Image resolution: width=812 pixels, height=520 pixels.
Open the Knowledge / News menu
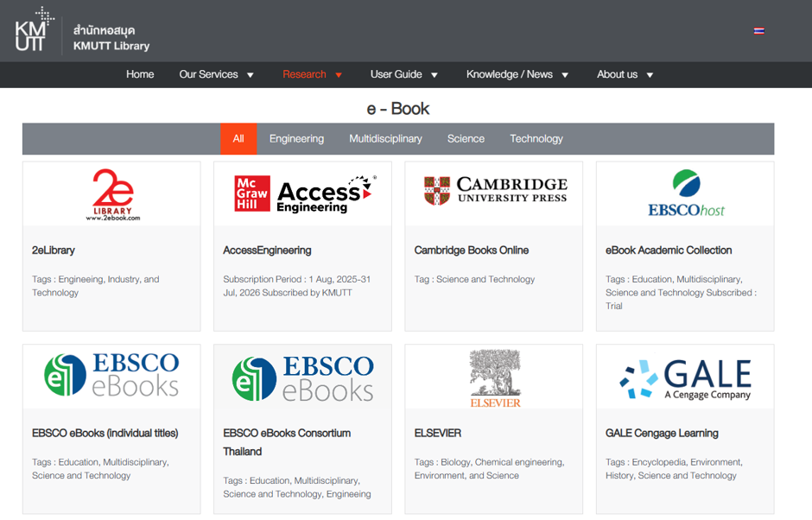[x=509, y=74]
